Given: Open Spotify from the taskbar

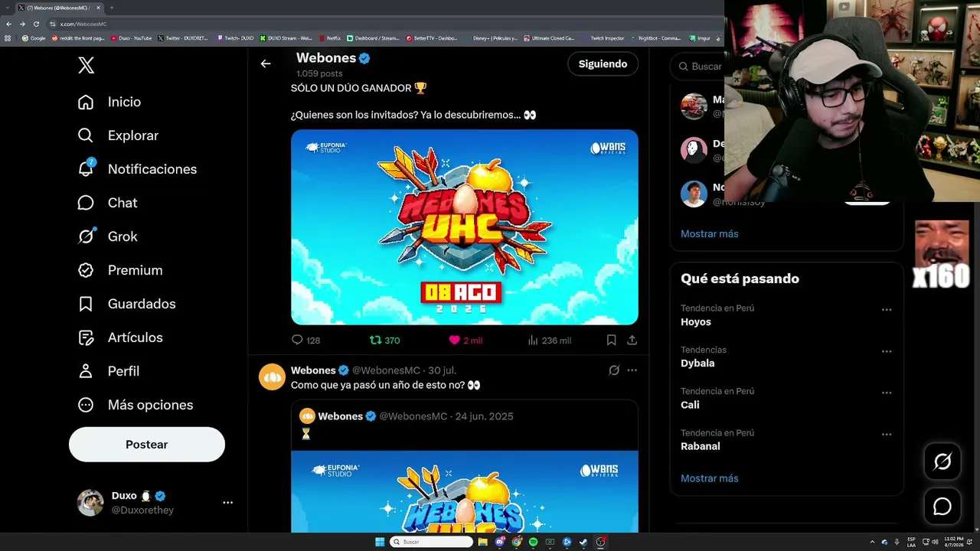Looking at the screenshot, I should [534, 542].
